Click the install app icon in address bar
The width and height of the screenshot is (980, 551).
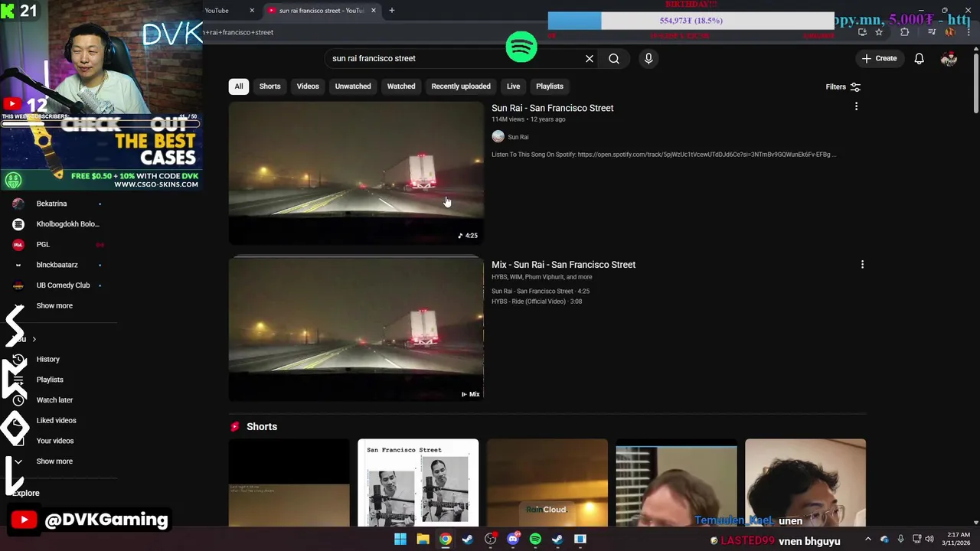862,32
